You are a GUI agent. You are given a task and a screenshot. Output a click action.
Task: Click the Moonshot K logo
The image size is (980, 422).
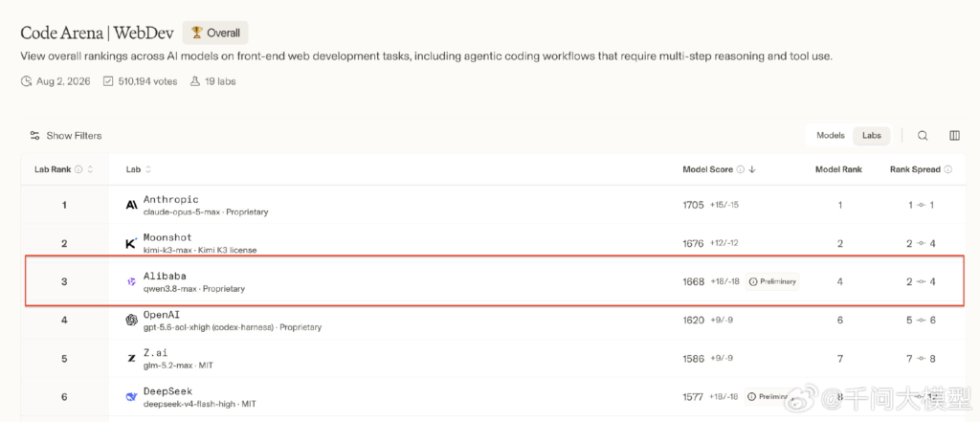click(x=131, y=243)
